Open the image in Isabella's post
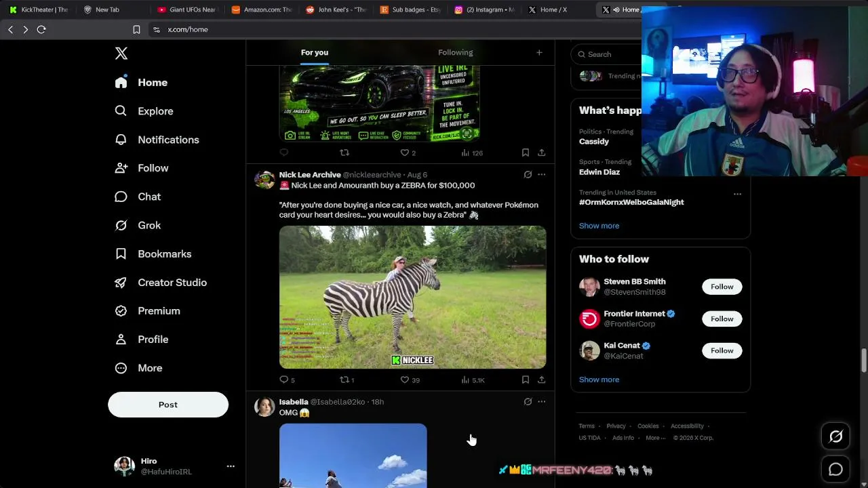Image resolution: width=868 pixels, height=488 pixels. (x=353, y=455)
